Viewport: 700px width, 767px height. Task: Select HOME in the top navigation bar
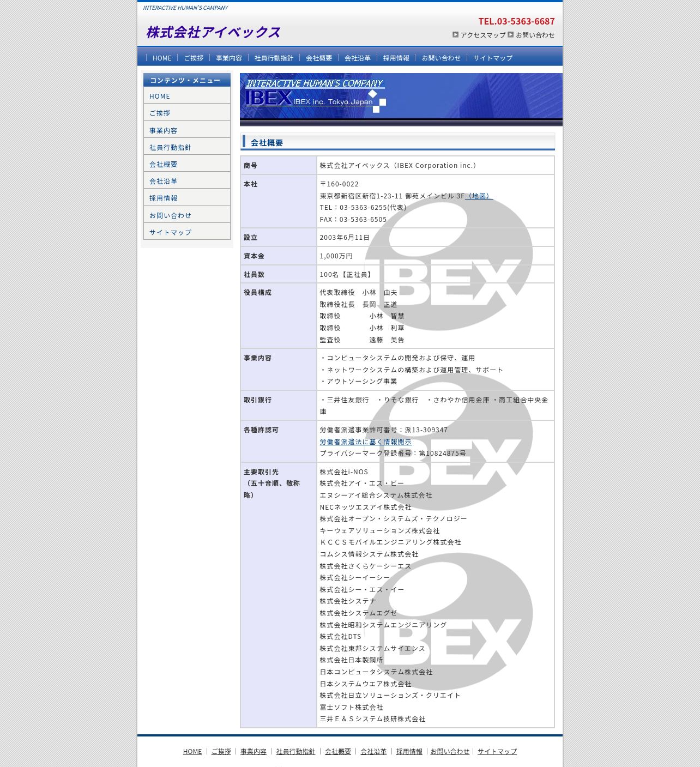coord(162,58)
